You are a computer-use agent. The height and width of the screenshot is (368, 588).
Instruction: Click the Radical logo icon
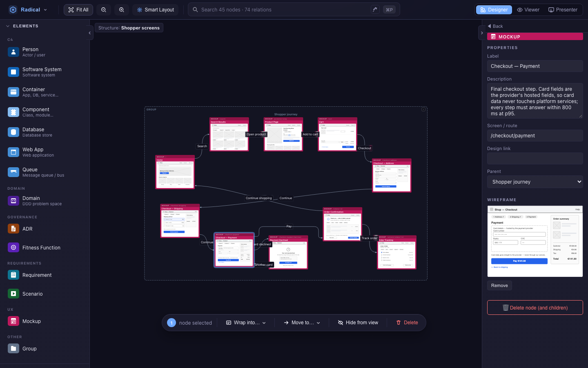pyautogui.click(x=13, y=10)
